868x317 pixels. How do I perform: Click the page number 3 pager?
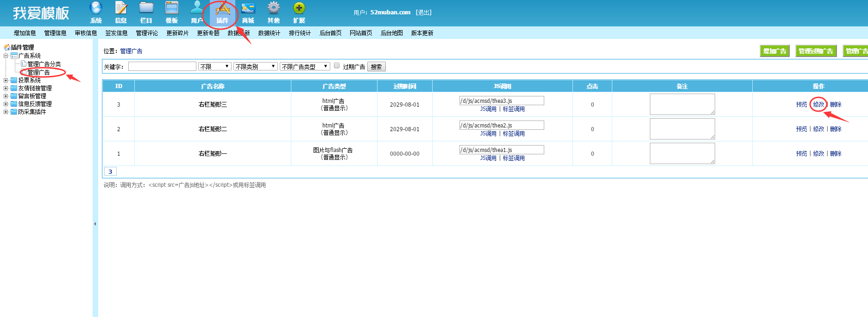[110, 171]
